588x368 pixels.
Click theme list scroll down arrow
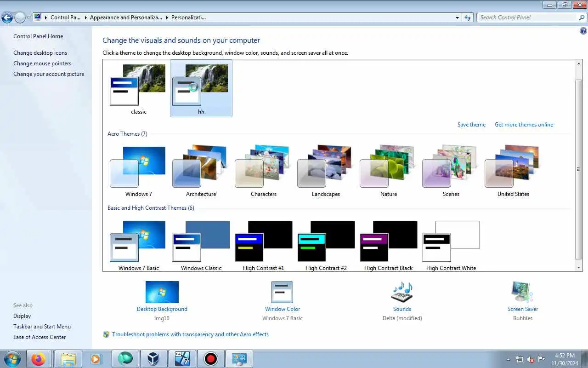tap(579, 267)
